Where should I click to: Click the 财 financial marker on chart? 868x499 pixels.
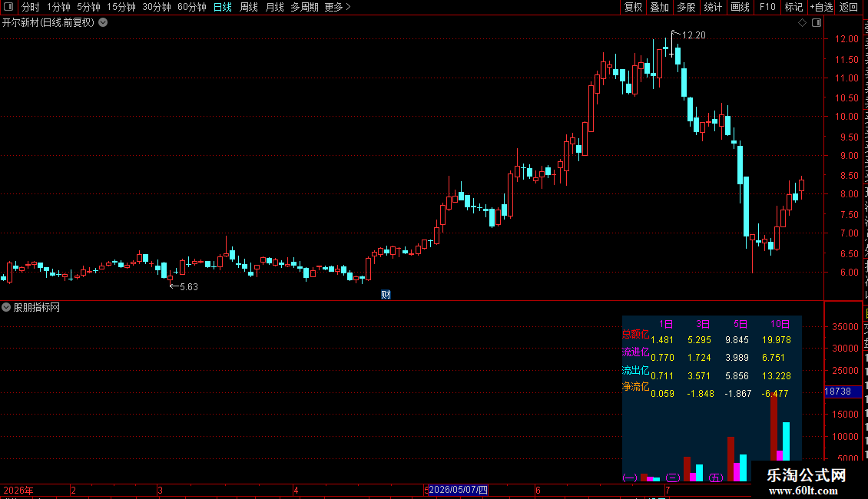(x=386, y=294)
